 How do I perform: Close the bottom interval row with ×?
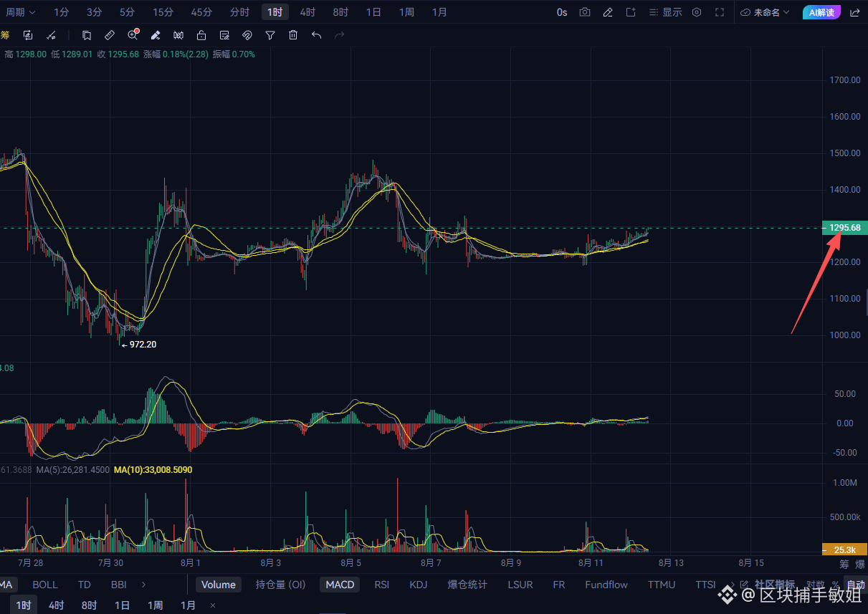(213, 605)
